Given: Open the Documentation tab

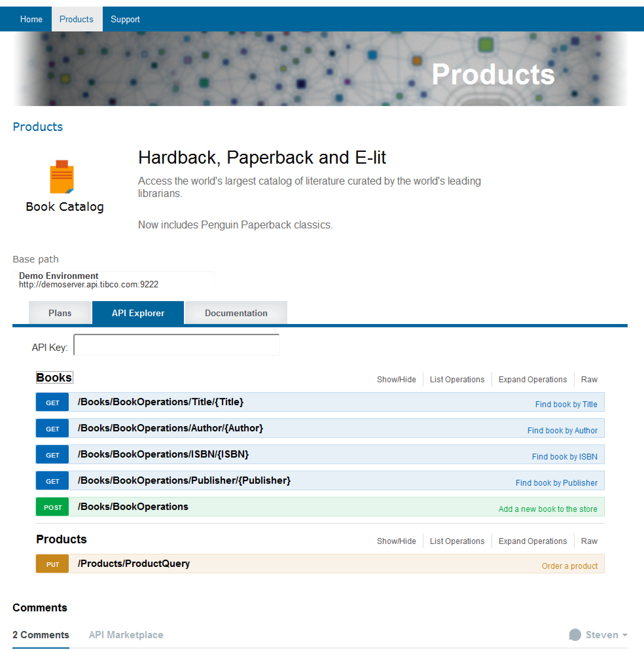Looking at the screenshot, I should [x=236, y=313].
